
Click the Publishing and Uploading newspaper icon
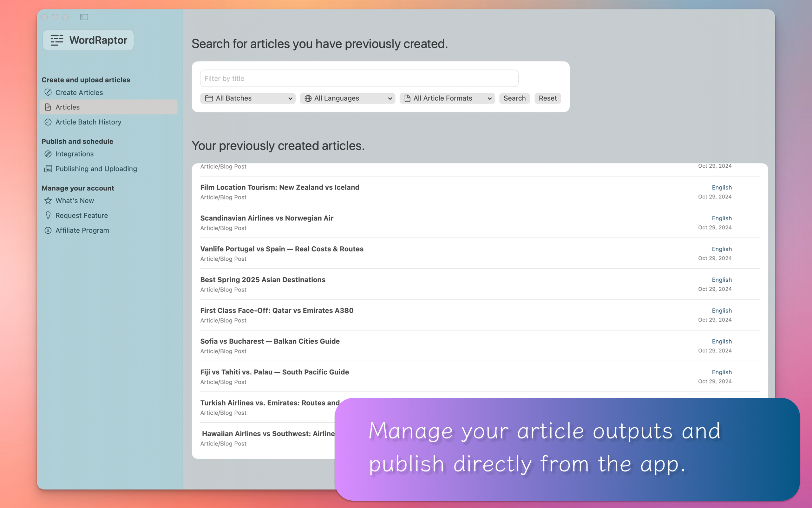pyautogui.click(x=48, y=169)
